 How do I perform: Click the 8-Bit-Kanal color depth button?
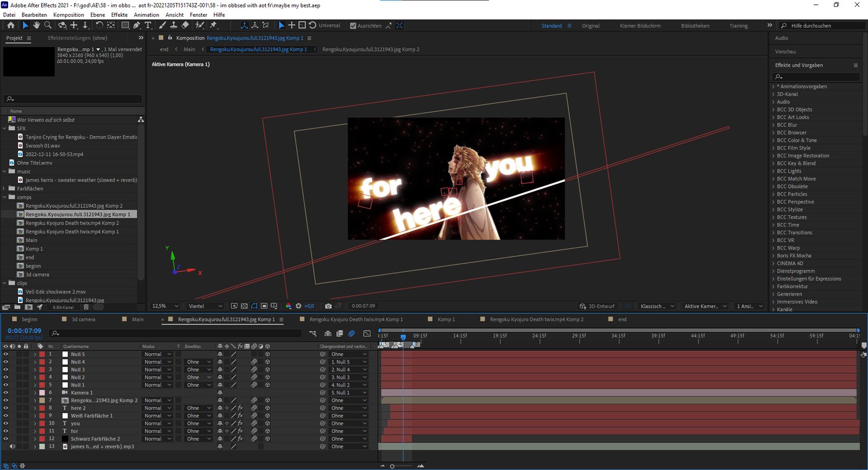63,307
